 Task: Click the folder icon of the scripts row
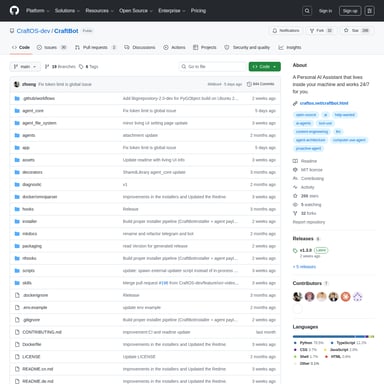click(17, 271)
